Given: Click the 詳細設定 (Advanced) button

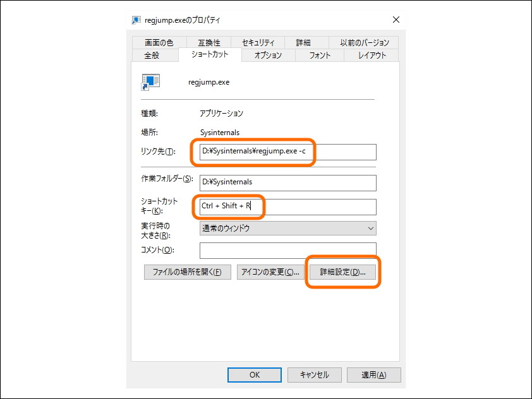Looking at the screenshot, I should tap(342, 271).
